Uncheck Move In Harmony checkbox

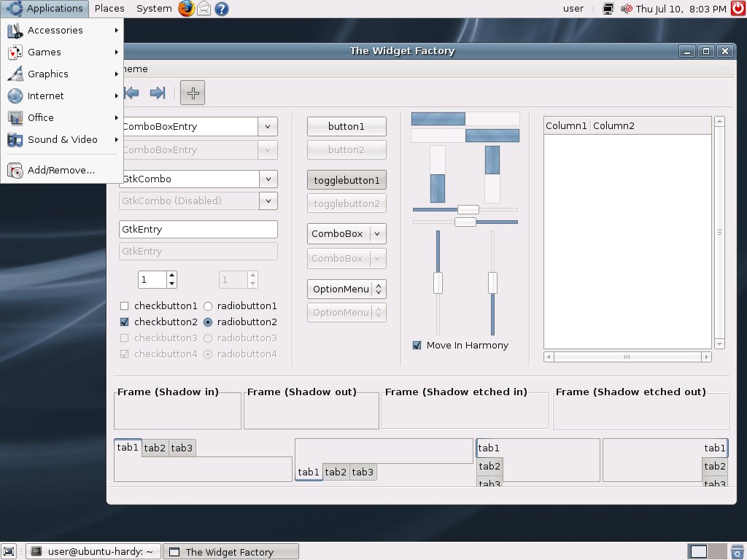pos(417,345)
